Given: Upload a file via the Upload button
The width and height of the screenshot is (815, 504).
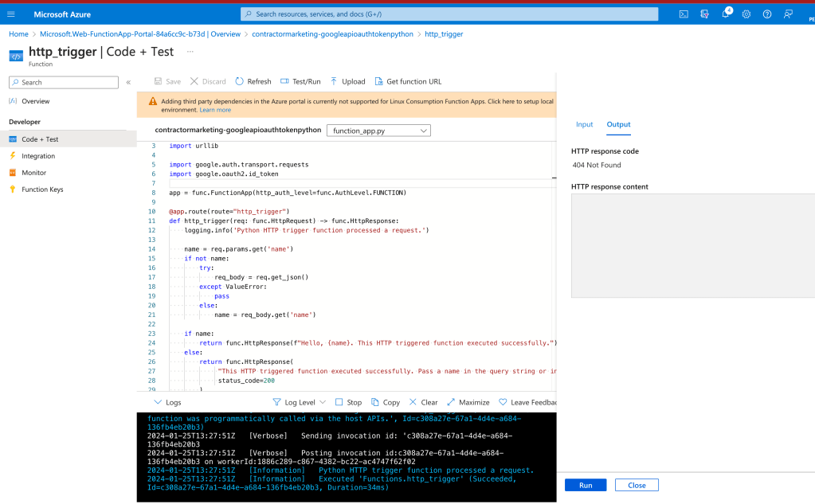Looking at the screenshot, I should point(347,81).
